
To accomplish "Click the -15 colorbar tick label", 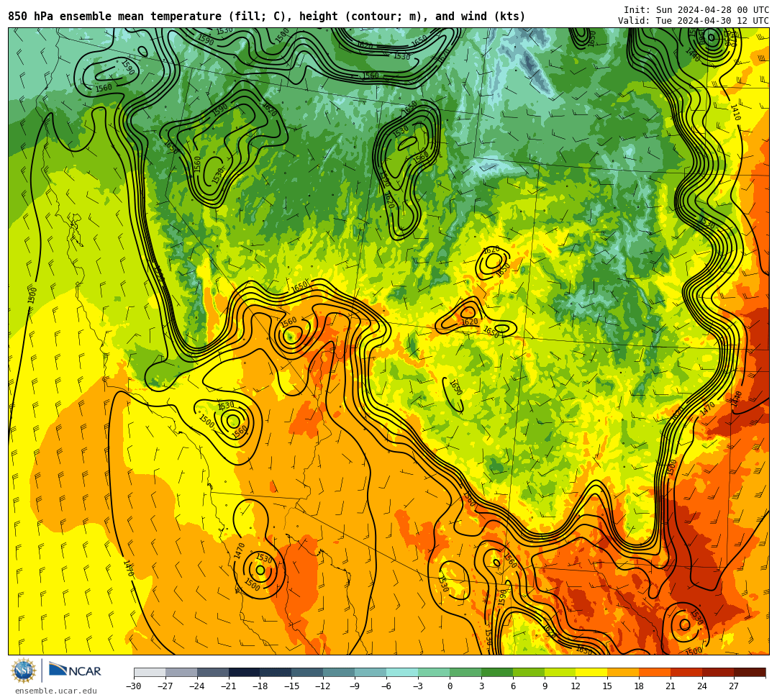I will 292,686.
